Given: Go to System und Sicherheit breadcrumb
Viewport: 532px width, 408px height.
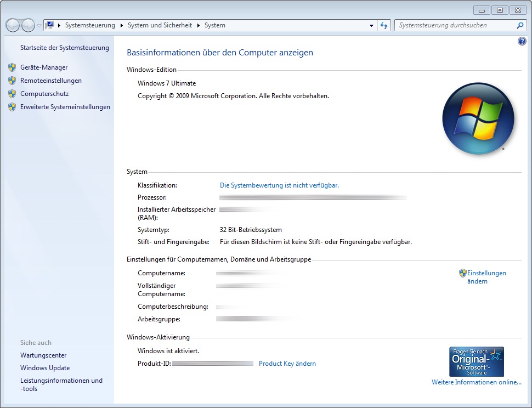Looking at the screenshot, I should tap(160, 25).
